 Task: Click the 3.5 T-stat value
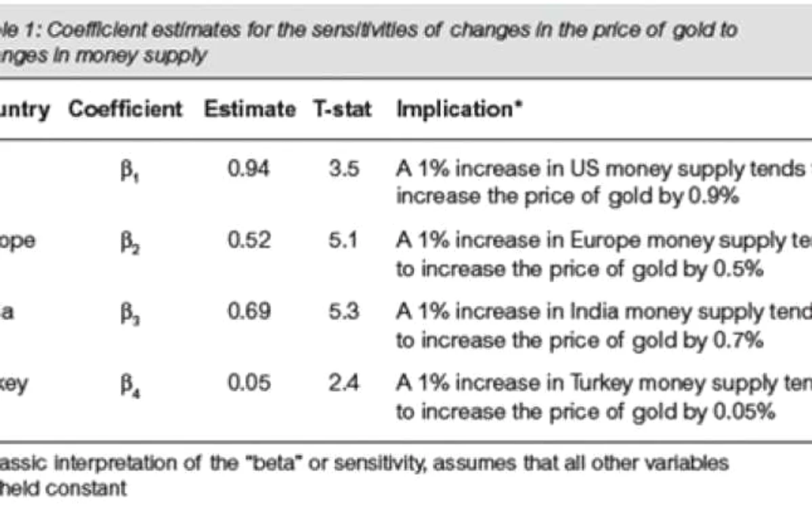pos(344,169)
